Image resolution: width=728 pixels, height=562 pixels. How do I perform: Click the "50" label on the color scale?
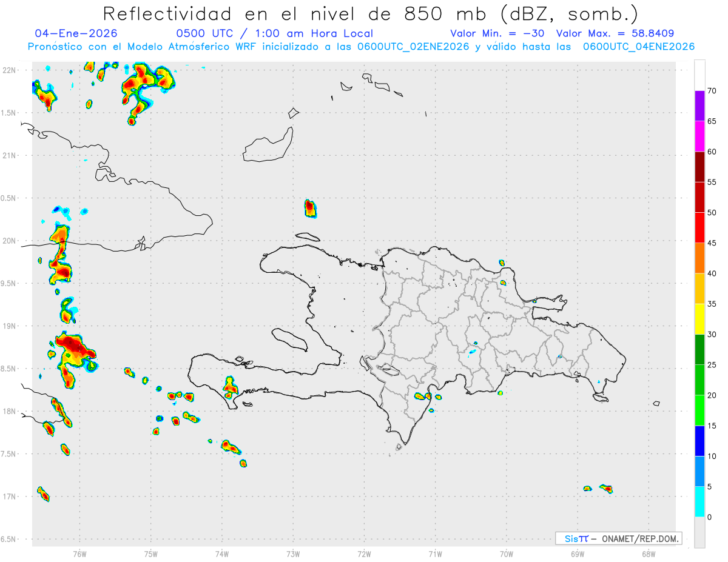pyautogui.click(x=712, y=213)
